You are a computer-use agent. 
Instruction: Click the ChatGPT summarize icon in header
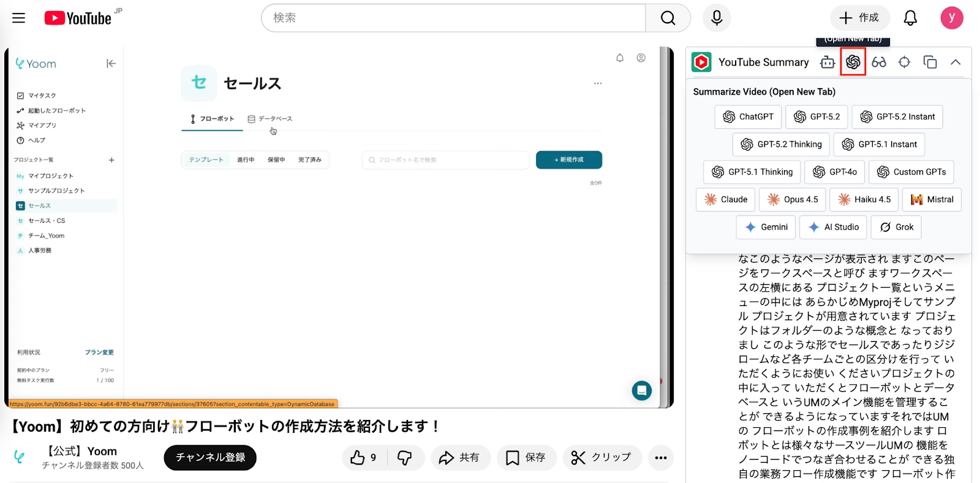(853, 62)
